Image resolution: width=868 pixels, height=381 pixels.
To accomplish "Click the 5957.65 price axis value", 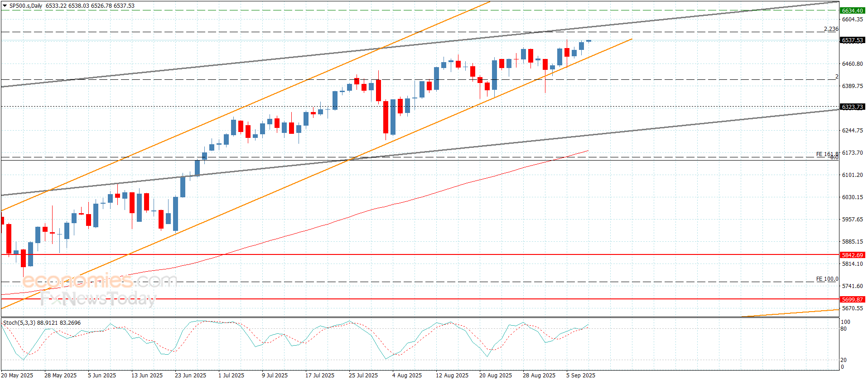I will 852,220.
